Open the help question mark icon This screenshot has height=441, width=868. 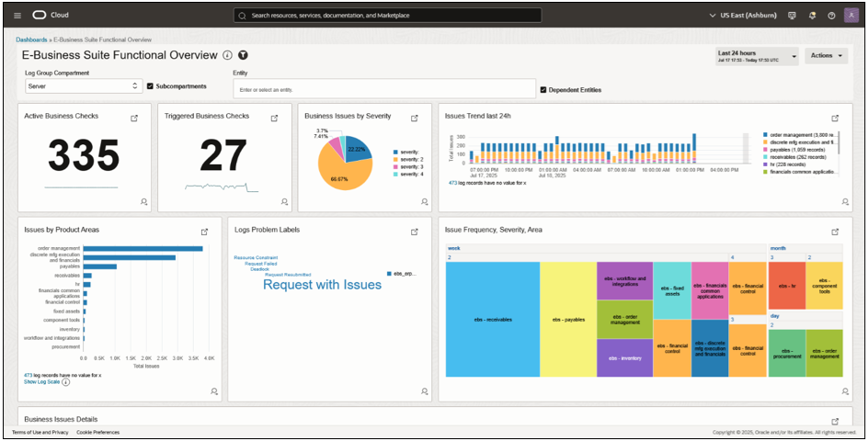tap(831, 16)
